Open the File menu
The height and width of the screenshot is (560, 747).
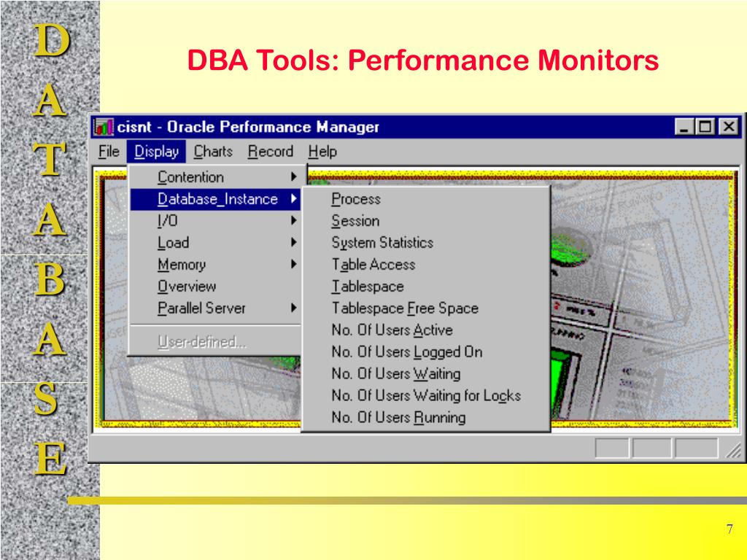point(109,152)
